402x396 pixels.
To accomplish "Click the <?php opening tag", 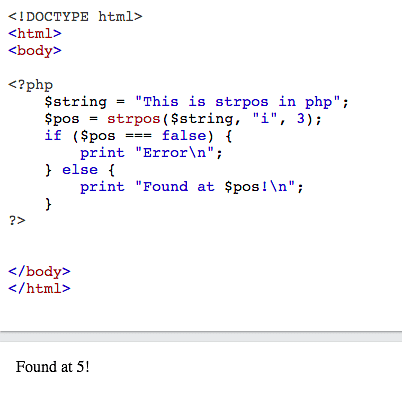I will [x=31, y=85].
